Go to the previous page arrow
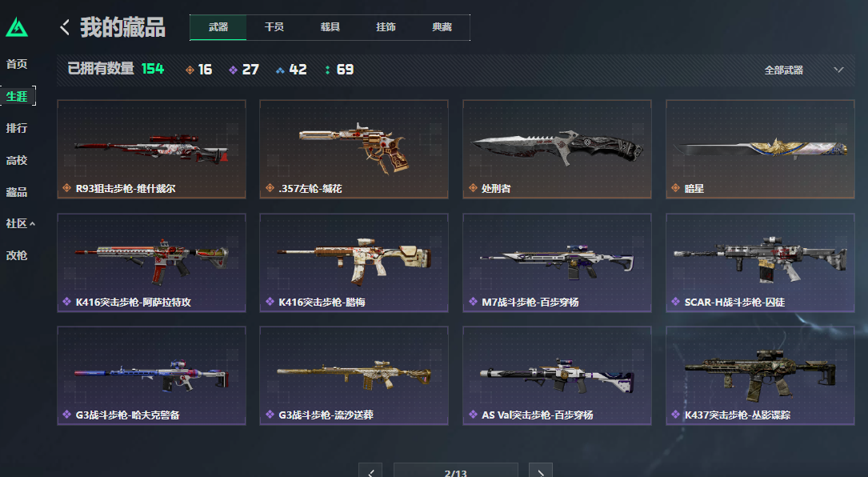Image resolution: width=868 pixels, height=477 pixels. (x=370, y=471)
